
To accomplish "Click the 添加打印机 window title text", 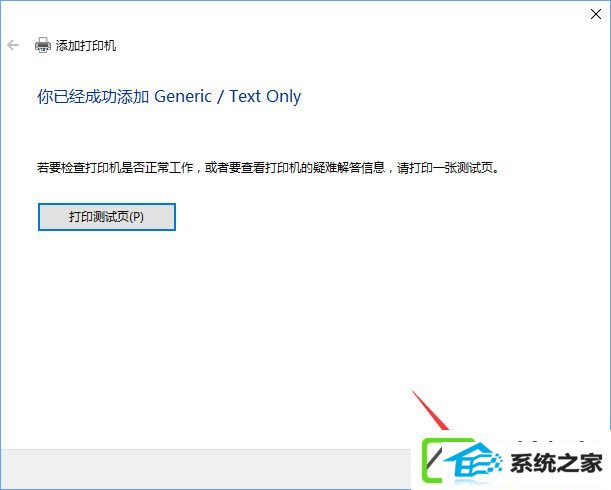I will point(86,46).
